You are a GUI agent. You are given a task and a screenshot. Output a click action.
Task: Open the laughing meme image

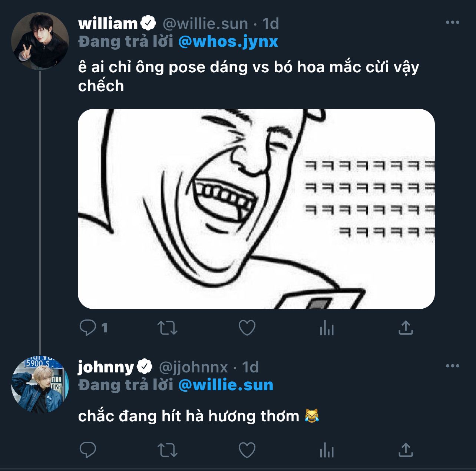[256, 209]
